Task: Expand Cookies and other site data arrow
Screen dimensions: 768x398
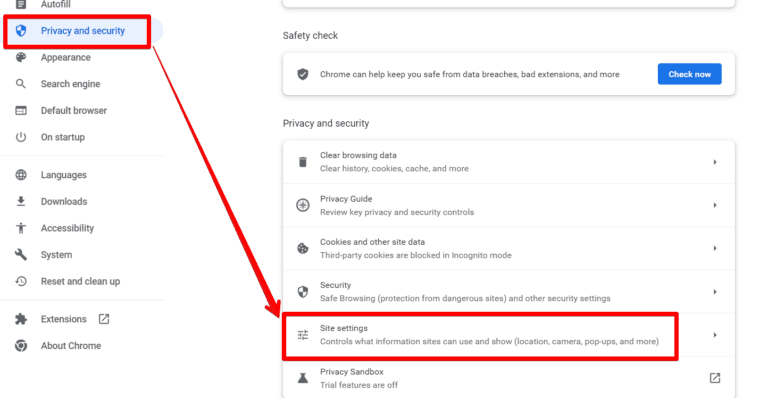Action: click(715, 248)
